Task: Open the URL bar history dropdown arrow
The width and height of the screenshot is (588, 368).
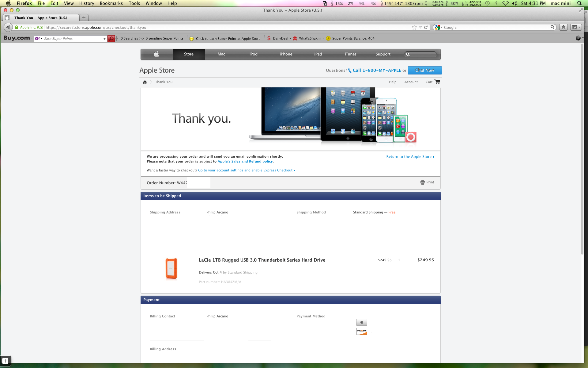Action: point(420,27)
